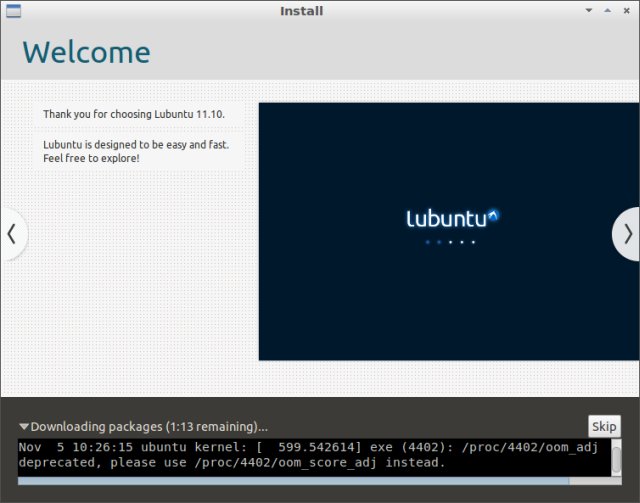The height and width of the screenshot is (503, 640).
Task: Click the loading dots under the logo
Action: [450, 242]
